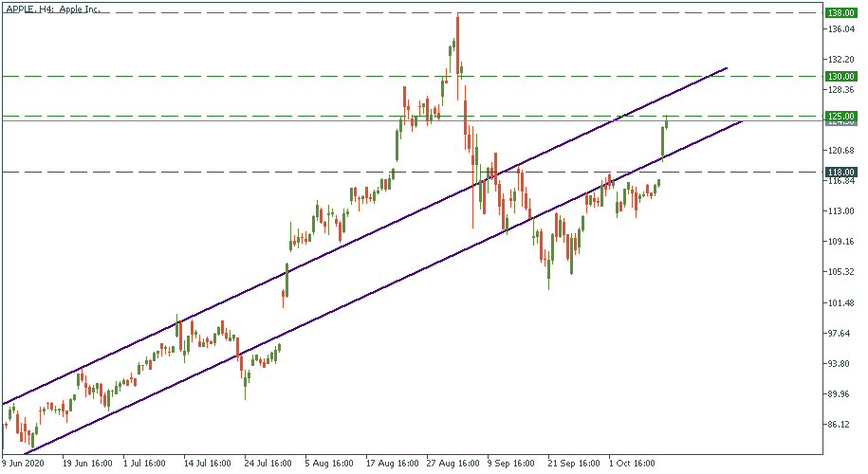Click the 9 Jun 2020 date label
The image size is (868, 474).
23,465
